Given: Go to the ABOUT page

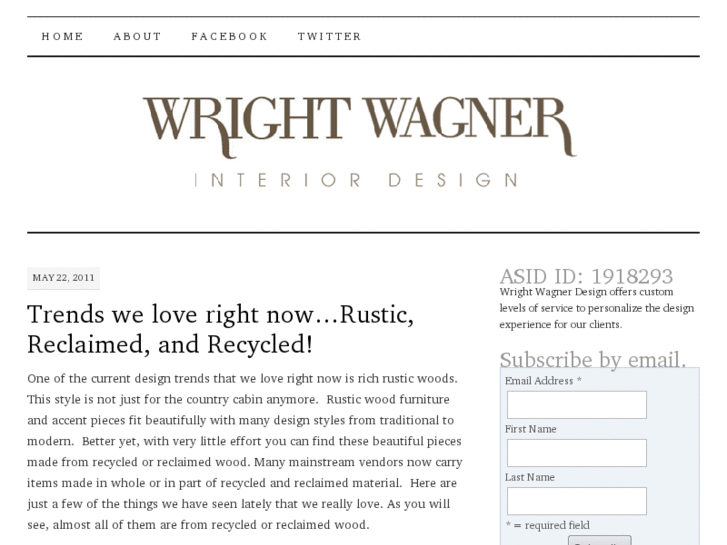Looking at the screenshot, I should point(137,36).
